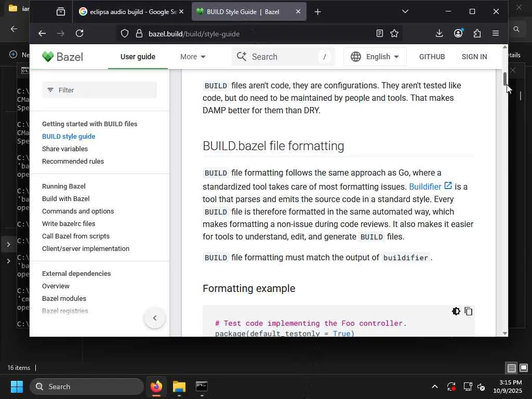532x399 pixels.
Task: Open Share variables page
Action: point(65,149)
